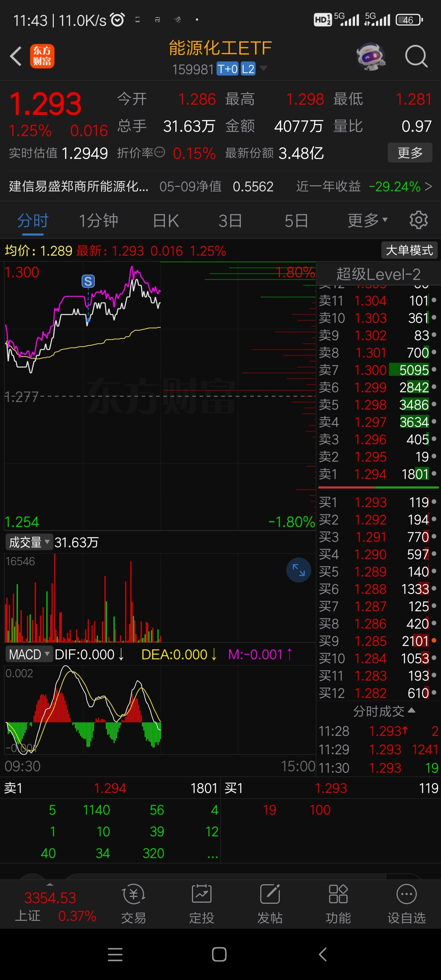Open the 成交量 indicator dropdown
Image resolution: width=441 pixels, height=980 pixels.
(x=29, y=542)
